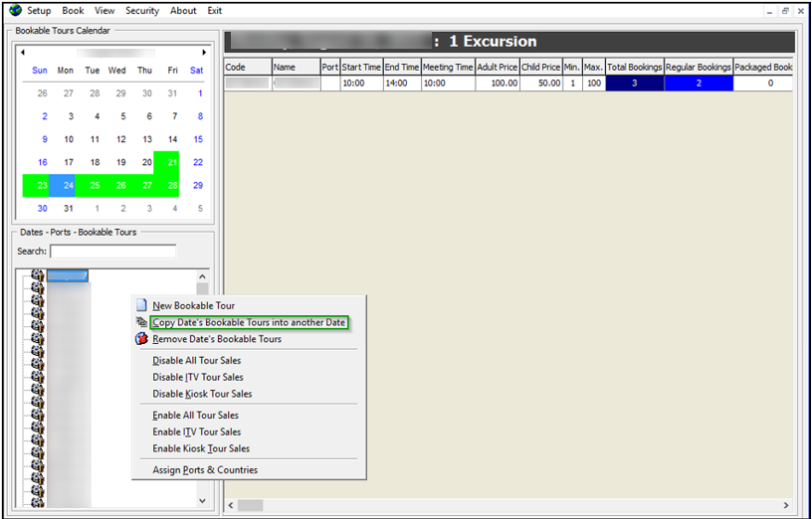Sort by the Code column header

coord(248,68)
